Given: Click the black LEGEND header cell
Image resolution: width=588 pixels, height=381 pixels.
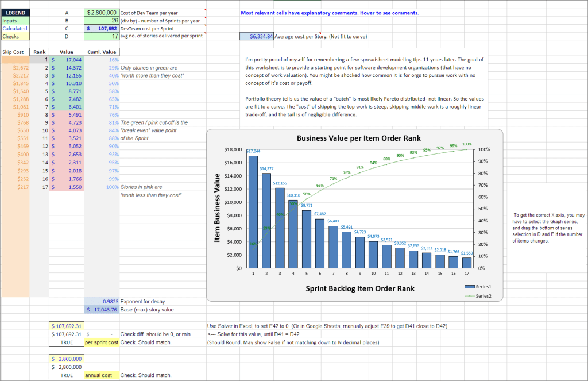Looking at the screenshot, I should pos(15,12).
